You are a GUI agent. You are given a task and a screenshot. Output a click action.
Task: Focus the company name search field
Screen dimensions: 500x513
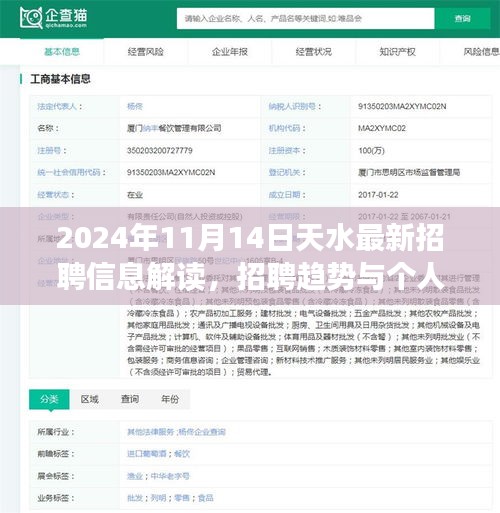point(305,18)
